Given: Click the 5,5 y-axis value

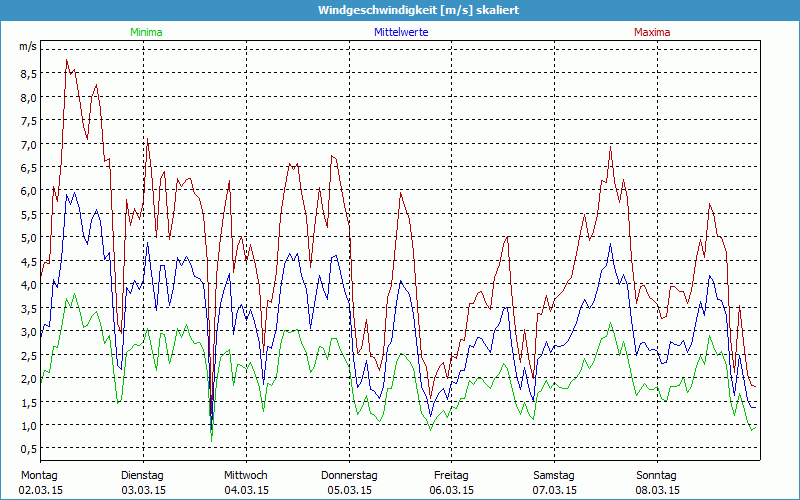Looking at the screenshot, I should pos(28,215).
